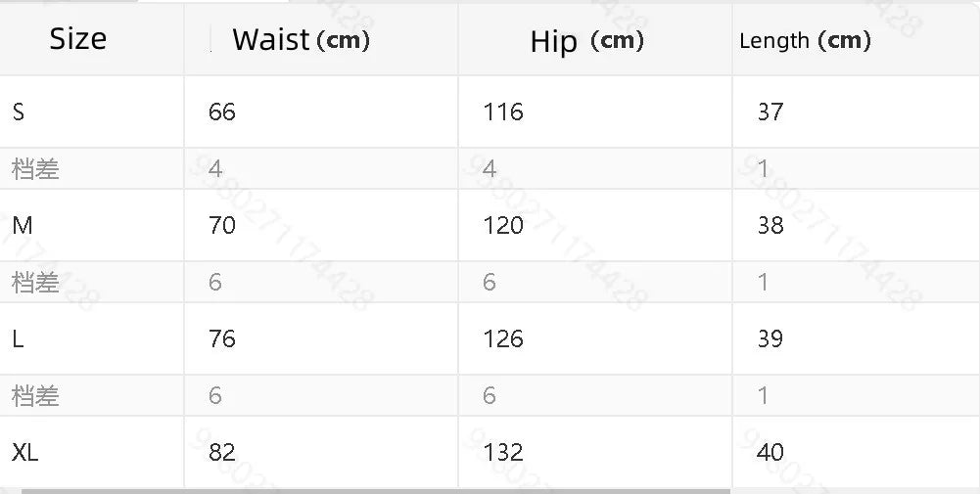Image resolution: width=980 pixels, height=494 pixels.
Task: Select waist value 82 for size XL
Action: click(x=222, y=452)
